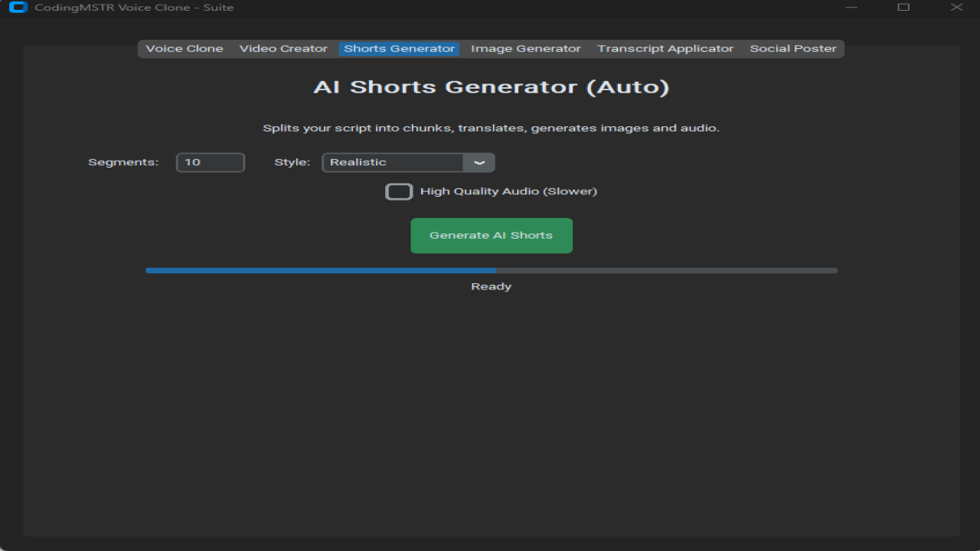Minimize the CodingMSTR window
Image resolution: width=980 pixels, height=551 pixels.
point(852,8)
